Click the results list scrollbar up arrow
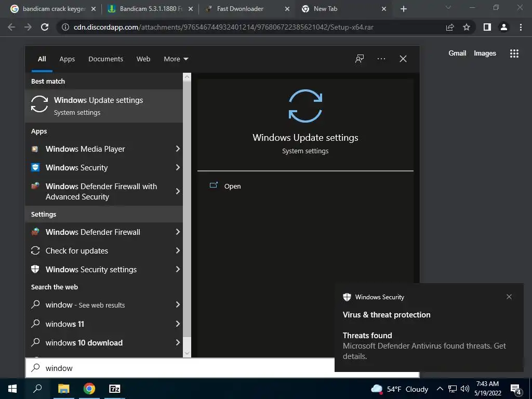532x399 pixels. tap(187, 77)
